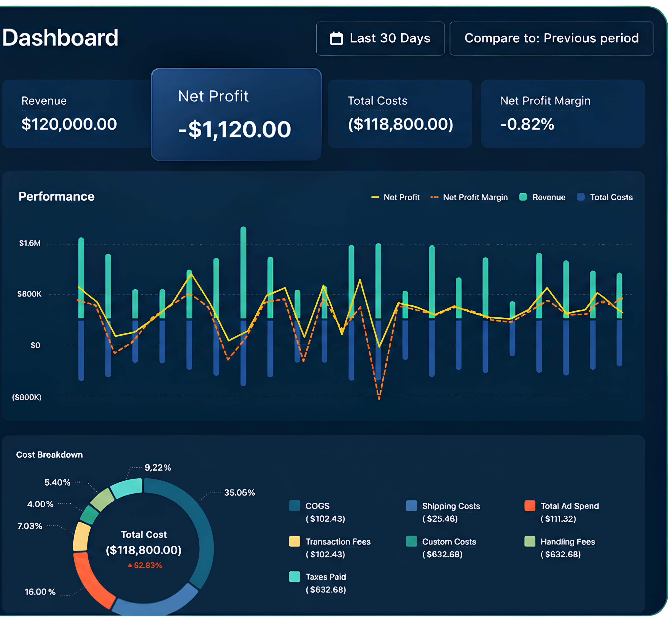The height and width of the screenshot is (622, 672).
Task: Click the yellow Net Profit legend marker
Action: 375,197
